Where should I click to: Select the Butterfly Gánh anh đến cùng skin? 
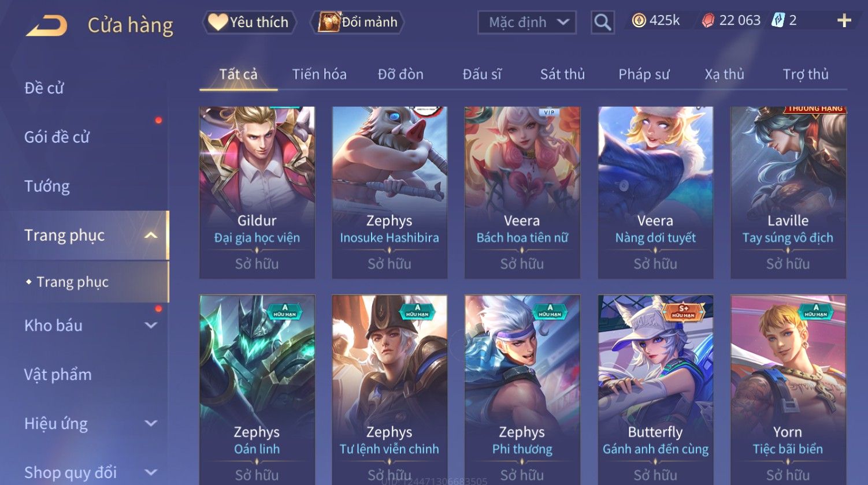pos(655,390)
